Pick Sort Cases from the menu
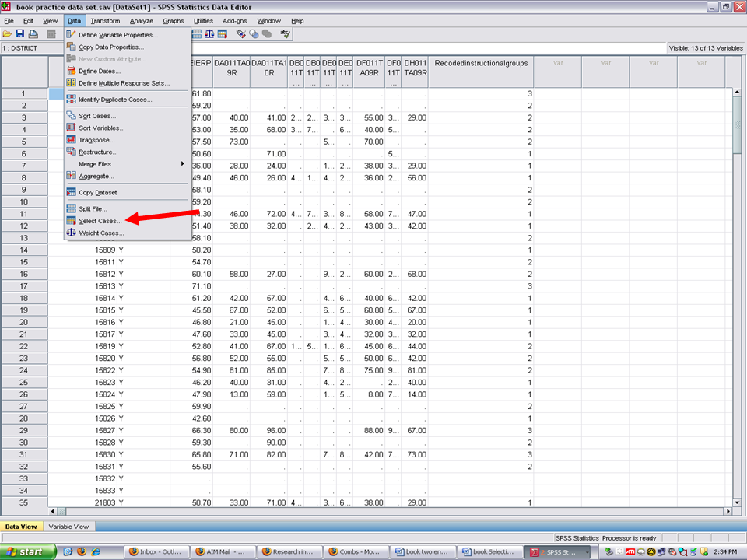 pos(96,116)
